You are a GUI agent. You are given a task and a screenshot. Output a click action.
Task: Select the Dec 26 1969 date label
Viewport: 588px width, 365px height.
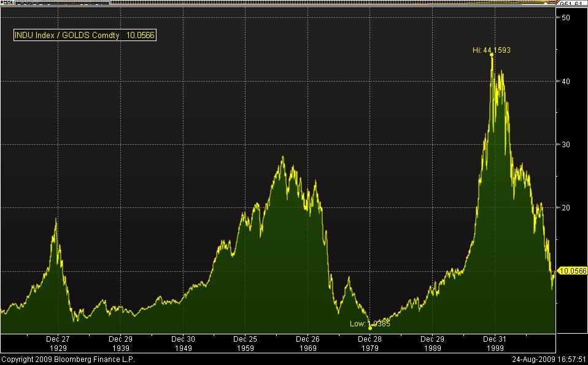tap(308, 343)
